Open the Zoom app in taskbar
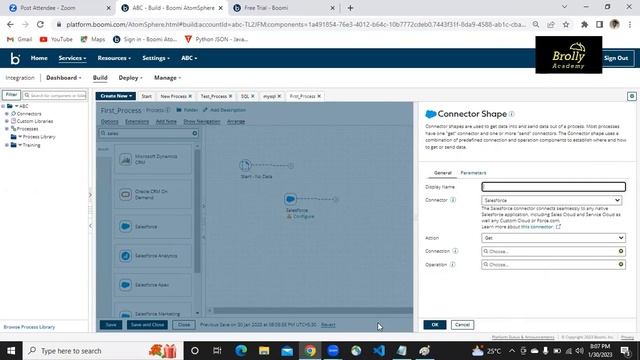This screenshot has width=640, height=360. point(333,351)
